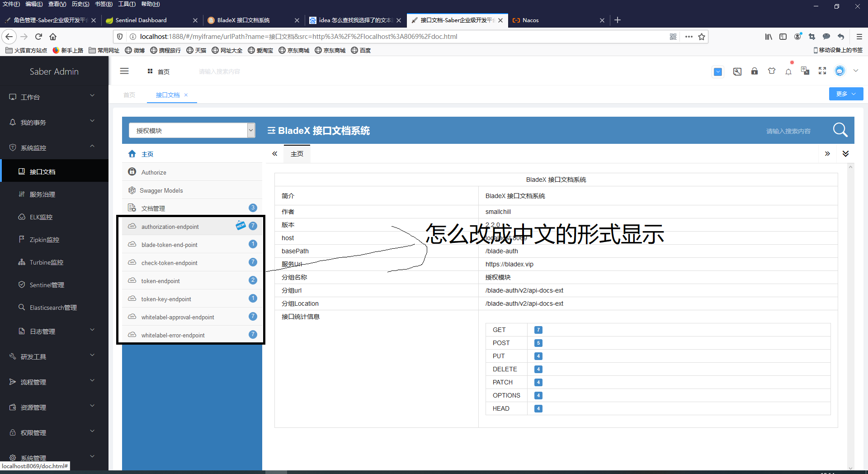Expand the 研发工具 sidebar menu
Viewport: 868px width, 474px height.
pos(54,356)
